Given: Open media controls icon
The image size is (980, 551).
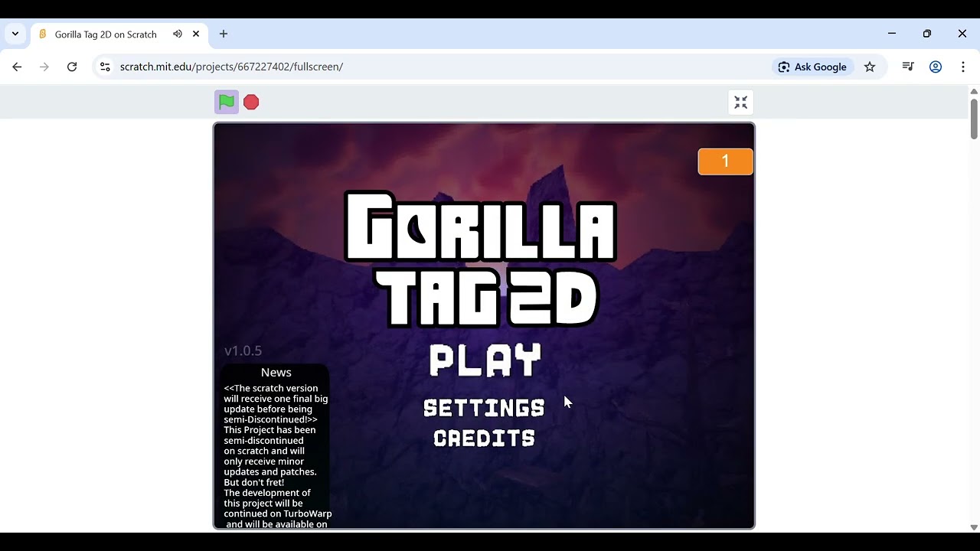Looking at the screenshot, I should 908,67.
